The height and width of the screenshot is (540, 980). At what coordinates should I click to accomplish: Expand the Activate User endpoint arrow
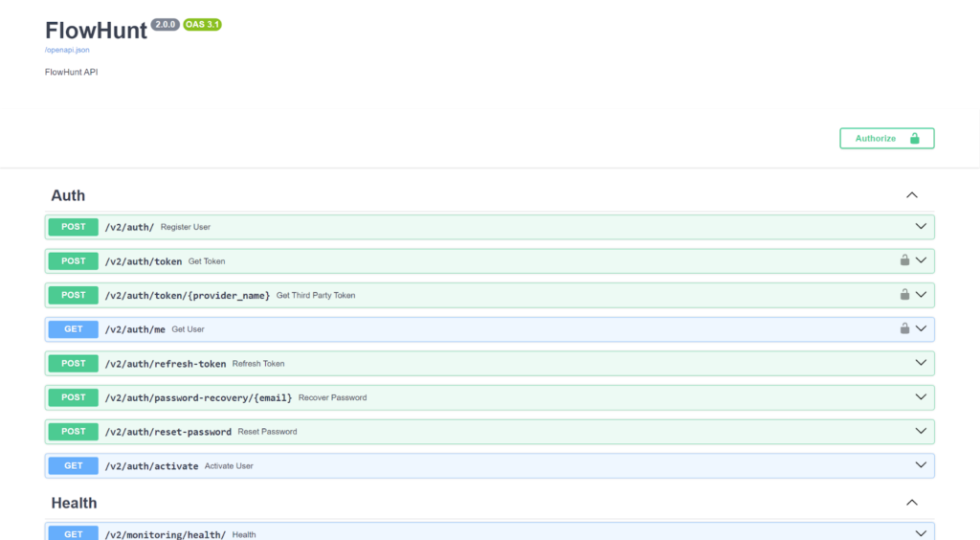point(921,465)
